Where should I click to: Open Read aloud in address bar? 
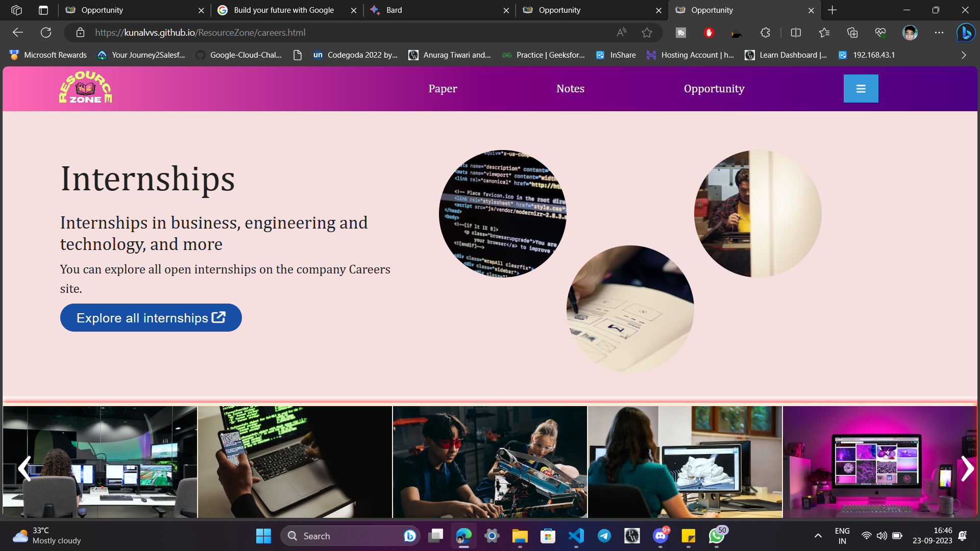(x=621, y=33)
